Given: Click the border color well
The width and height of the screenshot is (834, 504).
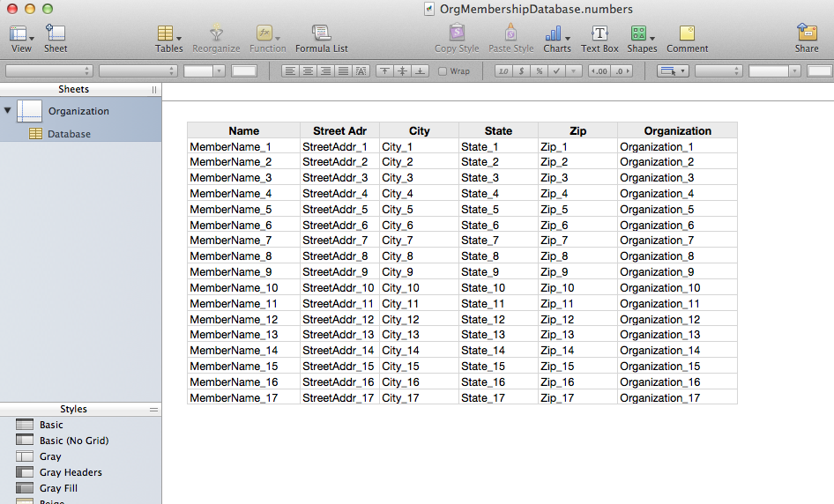Looking at the screenshot, I should [x=820, y=70].
